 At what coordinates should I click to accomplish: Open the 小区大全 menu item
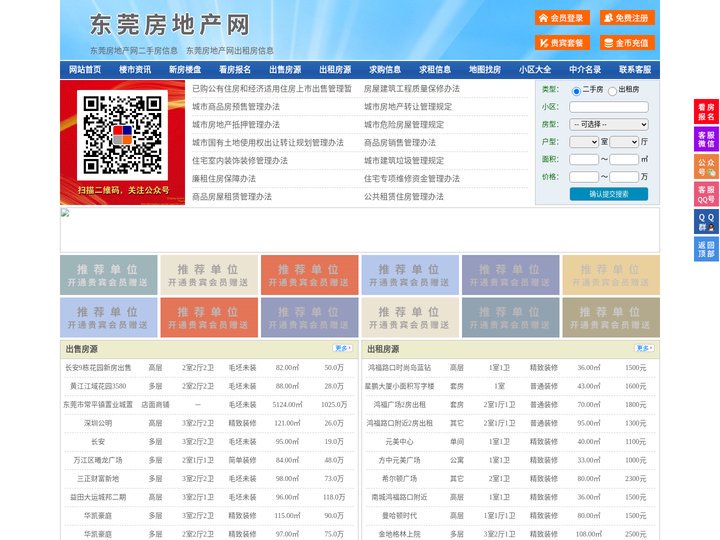tap(535, 70)
